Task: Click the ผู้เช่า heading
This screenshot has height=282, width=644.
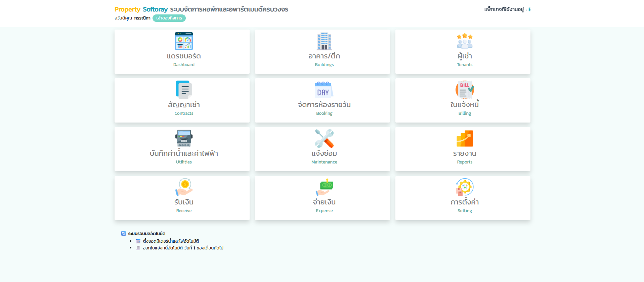Action: [x=465, y=56]
